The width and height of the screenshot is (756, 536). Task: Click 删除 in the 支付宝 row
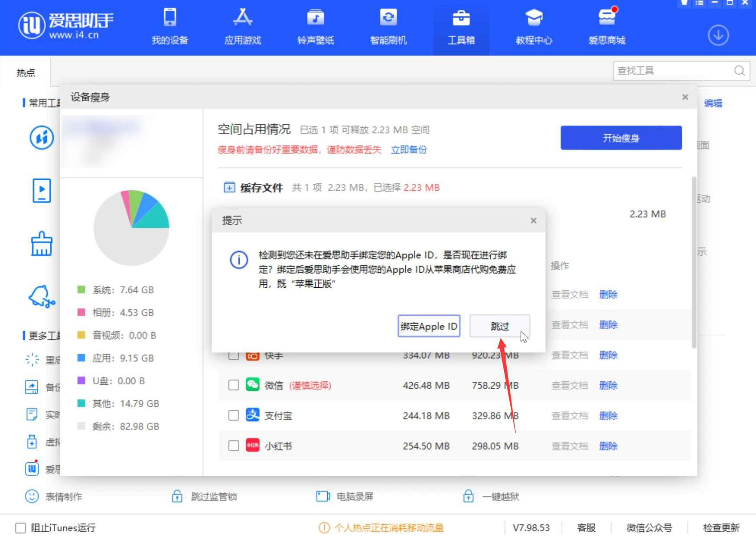(608, 416)
